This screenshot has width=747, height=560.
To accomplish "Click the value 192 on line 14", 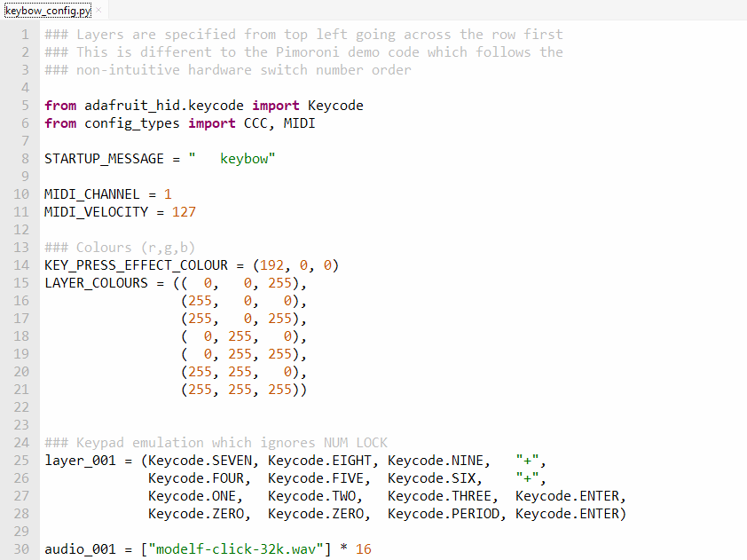I will pos(271,265).
